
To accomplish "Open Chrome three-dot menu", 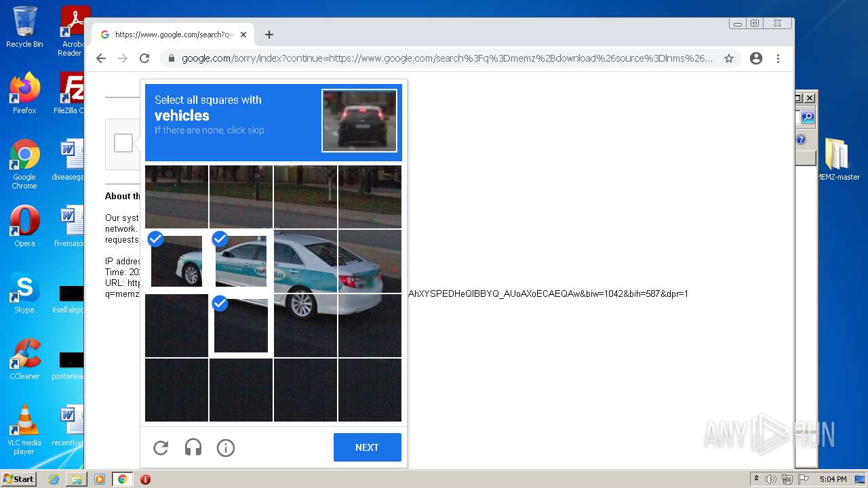I will coord(778,58).
